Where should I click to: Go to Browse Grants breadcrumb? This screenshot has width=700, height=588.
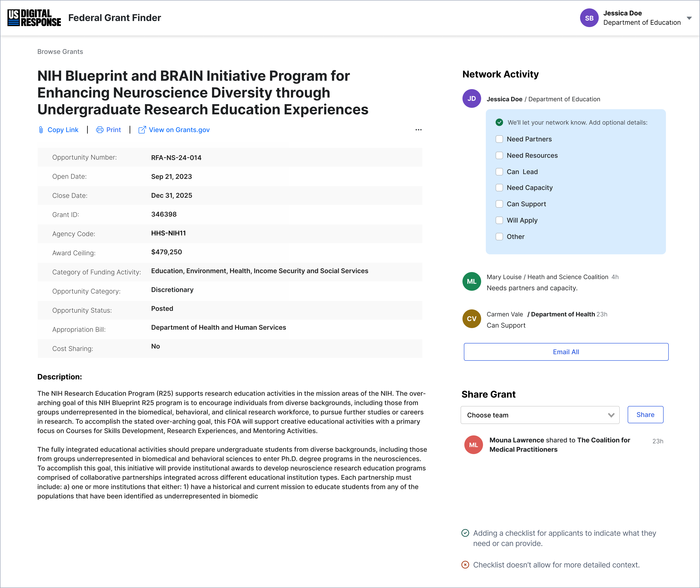pyautogui.click(x=60, y=52)
